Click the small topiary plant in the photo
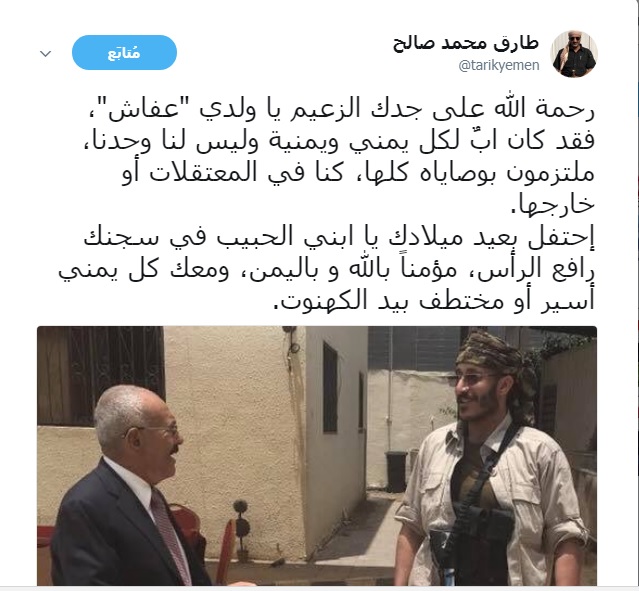639x591 pixels. pos(241,530)
